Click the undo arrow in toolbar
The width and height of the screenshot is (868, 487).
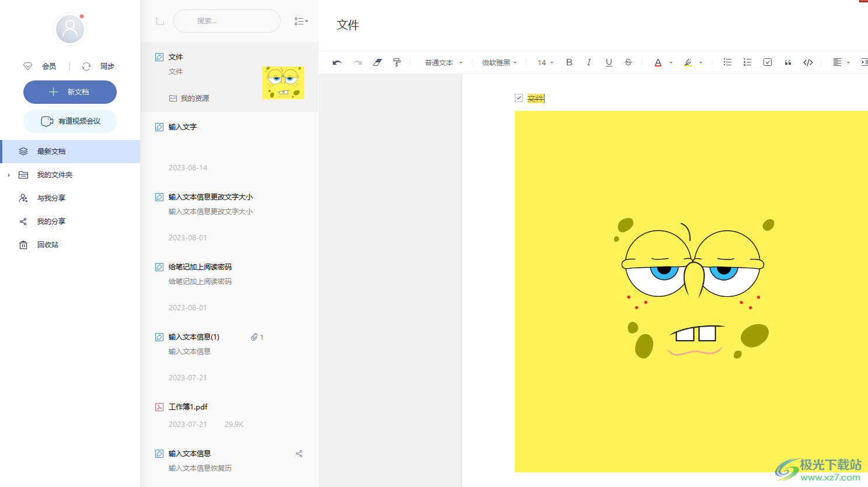coord(337,62)
